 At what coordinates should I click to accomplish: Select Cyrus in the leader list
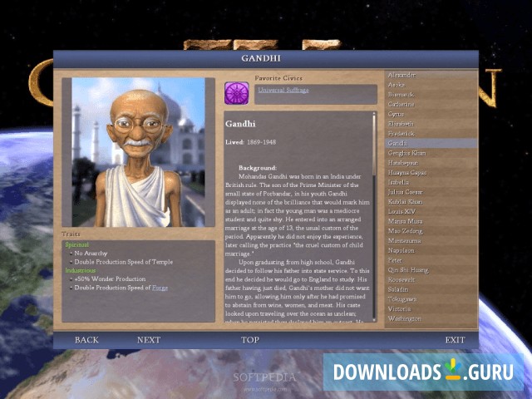(x=431, y=114)
